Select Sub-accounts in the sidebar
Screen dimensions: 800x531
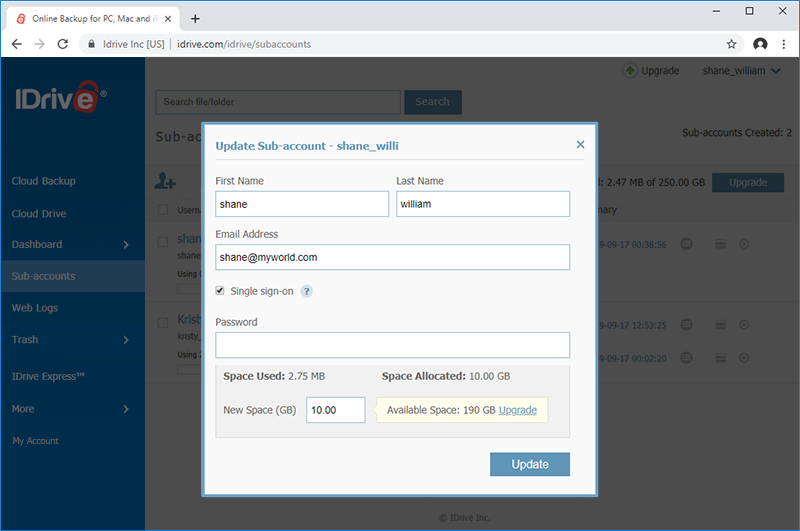pos(72,276)
